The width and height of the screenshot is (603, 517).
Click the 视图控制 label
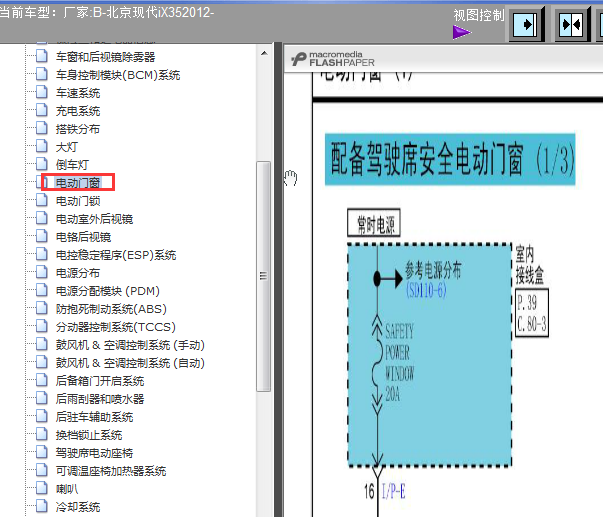479,15
